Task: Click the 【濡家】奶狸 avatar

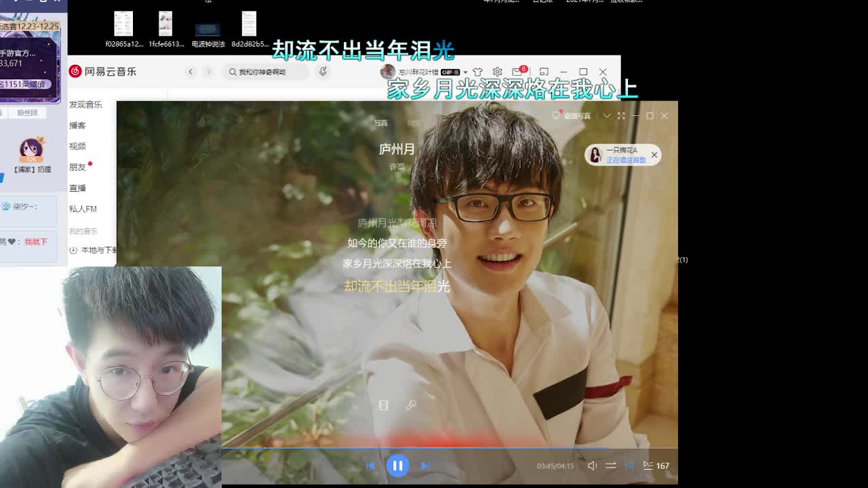Action: coord(31,149)
